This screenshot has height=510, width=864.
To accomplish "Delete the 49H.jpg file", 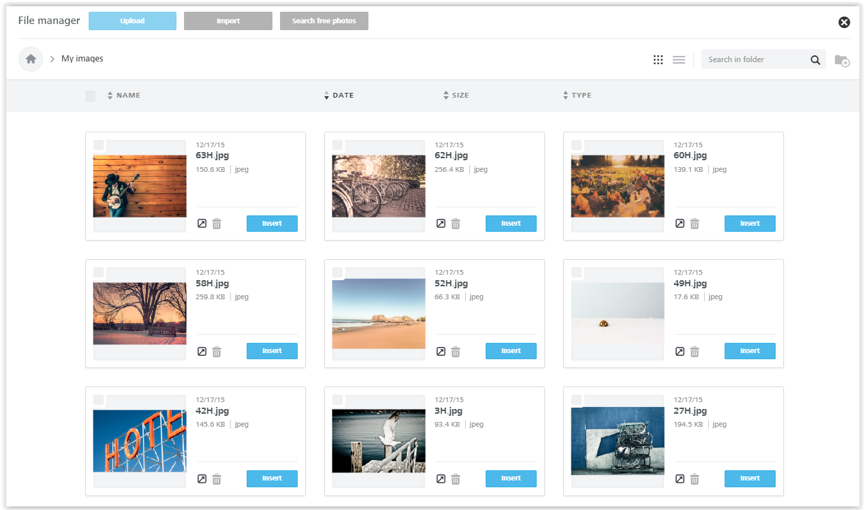I will 695,352.
